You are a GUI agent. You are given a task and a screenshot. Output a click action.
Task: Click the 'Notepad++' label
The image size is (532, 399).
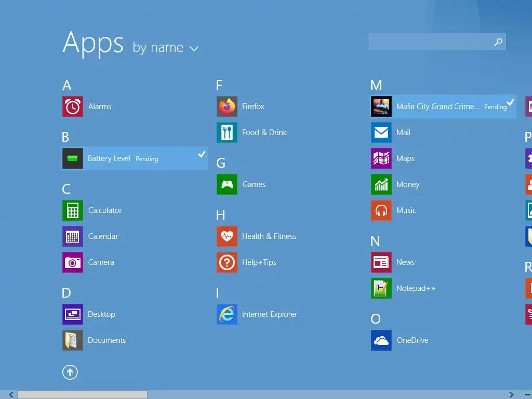click(416, 288)
